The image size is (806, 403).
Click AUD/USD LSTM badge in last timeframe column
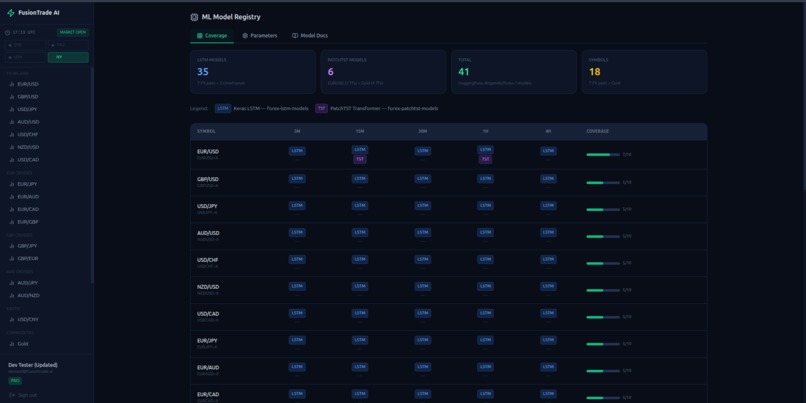[548, 232]
